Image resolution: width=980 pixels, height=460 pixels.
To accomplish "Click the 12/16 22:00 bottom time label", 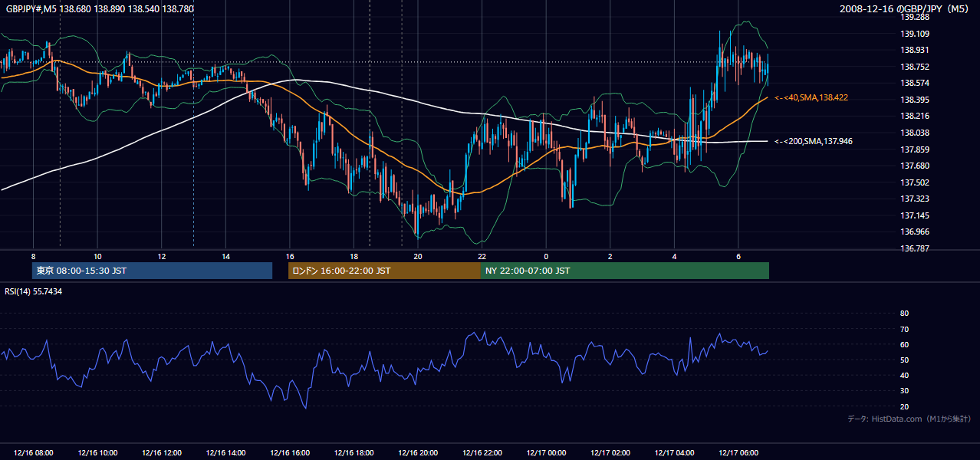I will click(x=482, y=453).
